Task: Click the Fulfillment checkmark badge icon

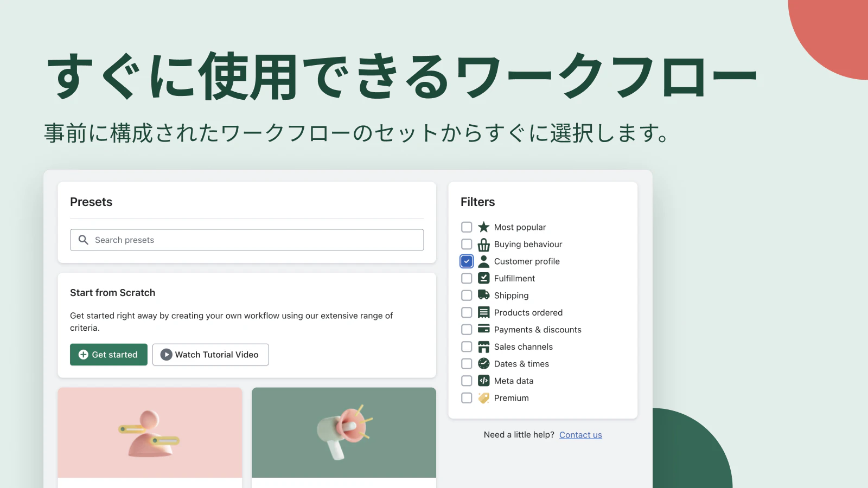Action: tap(483, 278)
